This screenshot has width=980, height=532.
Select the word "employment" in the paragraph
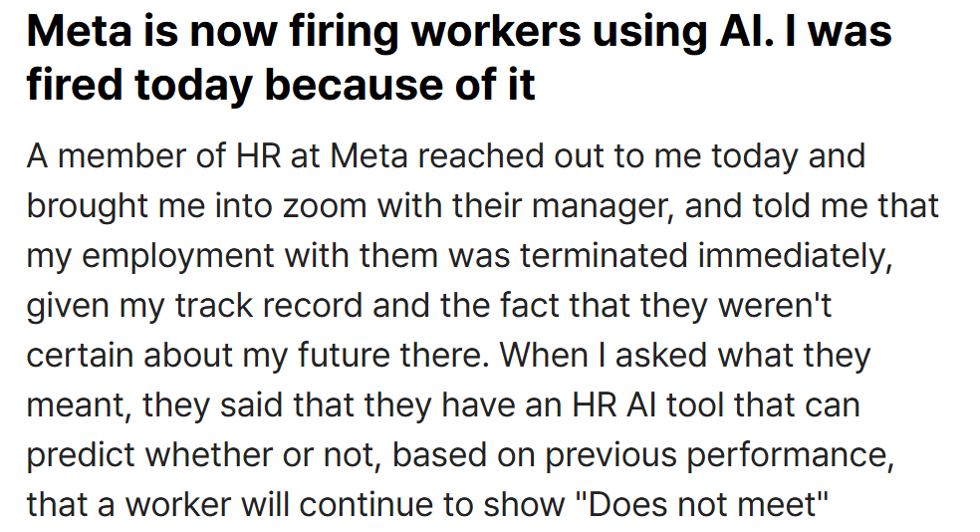(x=177, y=258)
